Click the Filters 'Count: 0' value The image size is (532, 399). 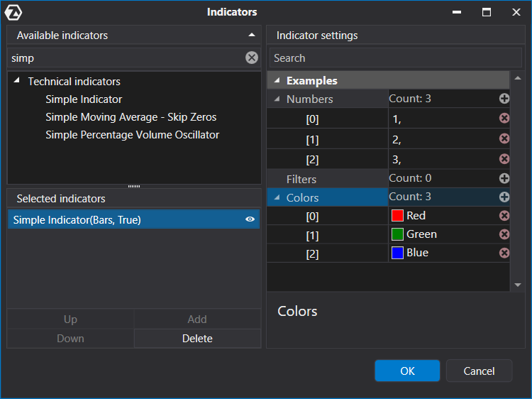point(410,178)
